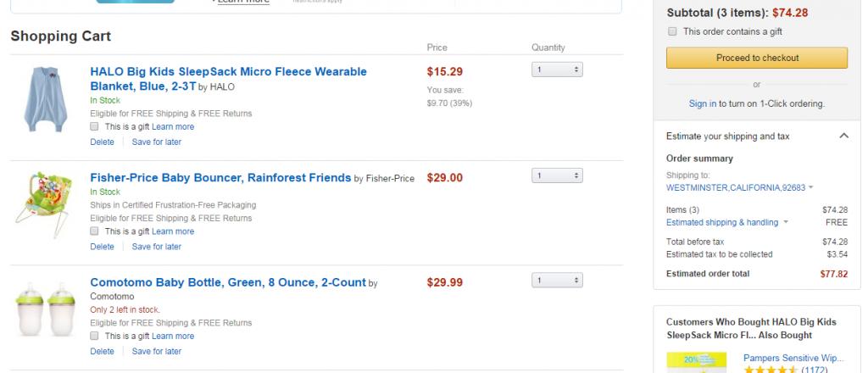Check 'This order contains a gift' box
This screenshot has width=868, height=373.
tap(672, 31)
